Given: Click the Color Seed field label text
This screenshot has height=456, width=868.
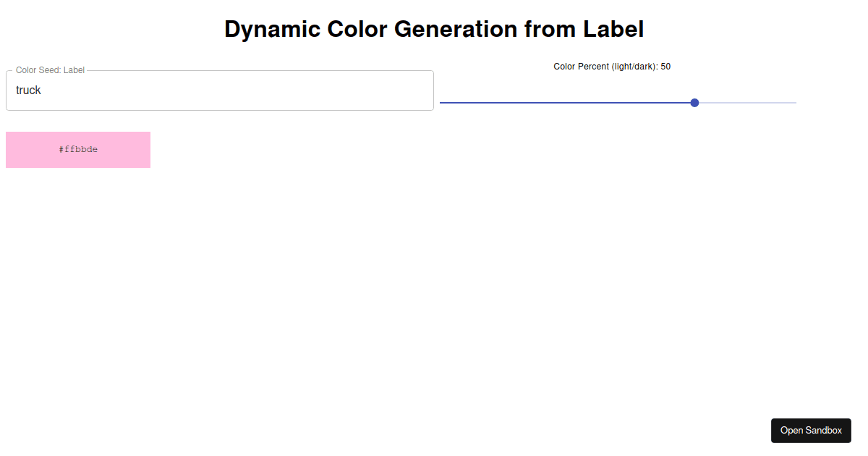Looking at the screenshot, I should [x=50, y=69].
